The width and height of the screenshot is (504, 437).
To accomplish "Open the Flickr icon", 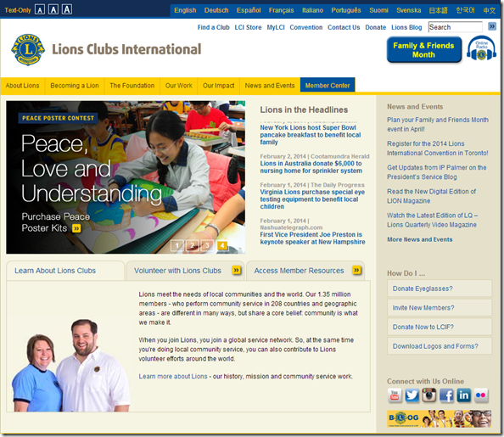I will point(481,395).
